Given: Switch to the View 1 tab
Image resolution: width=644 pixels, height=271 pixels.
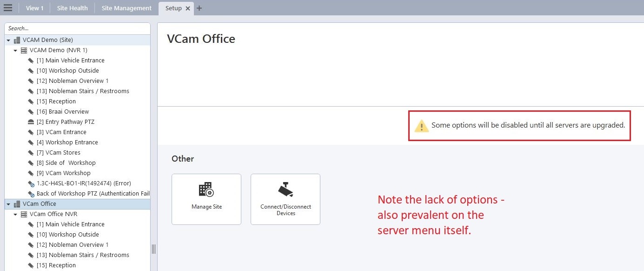Looking at the screenshot, I should (x=35, y=8).
